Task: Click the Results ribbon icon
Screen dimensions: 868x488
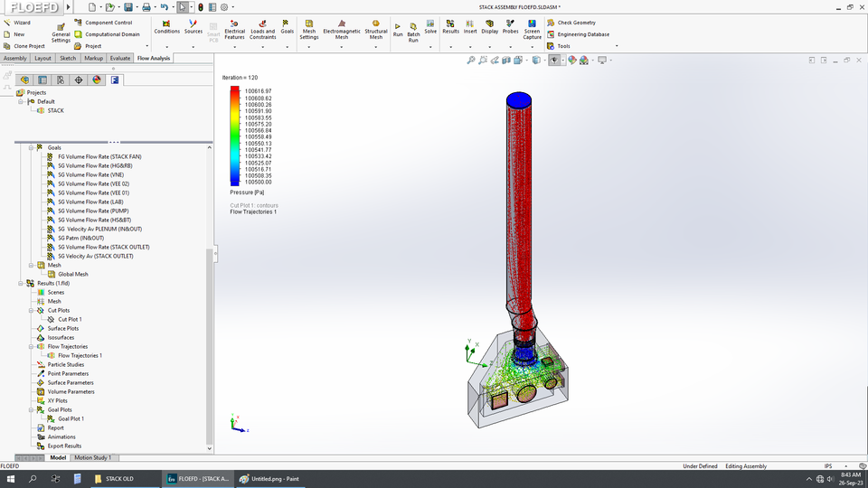Action: 450,23
